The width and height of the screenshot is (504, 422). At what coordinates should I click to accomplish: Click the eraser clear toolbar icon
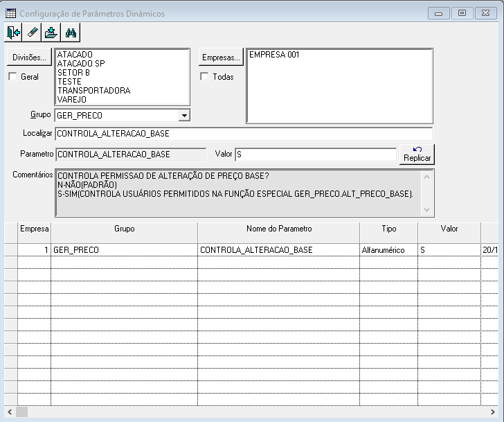click(32, 33)
